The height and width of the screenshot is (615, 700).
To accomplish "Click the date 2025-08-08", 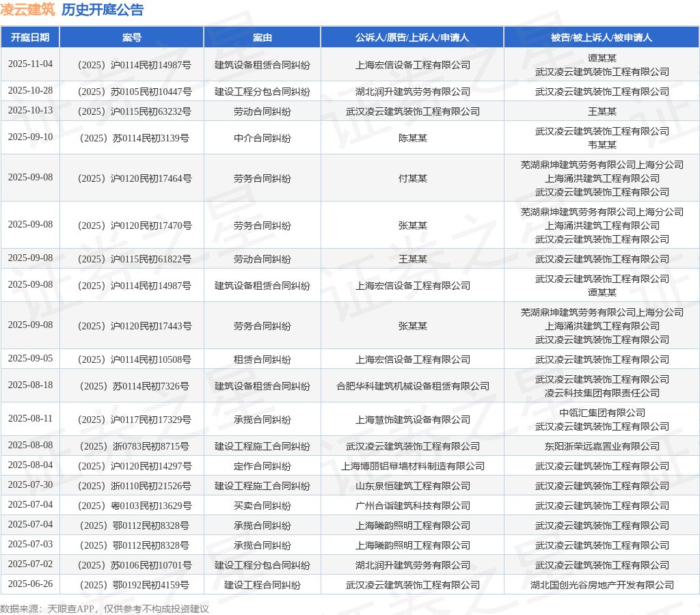I will [x=30, y=446].
